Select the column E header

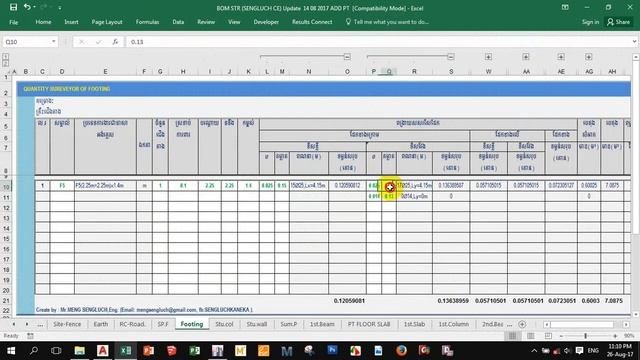click(105, 71)
